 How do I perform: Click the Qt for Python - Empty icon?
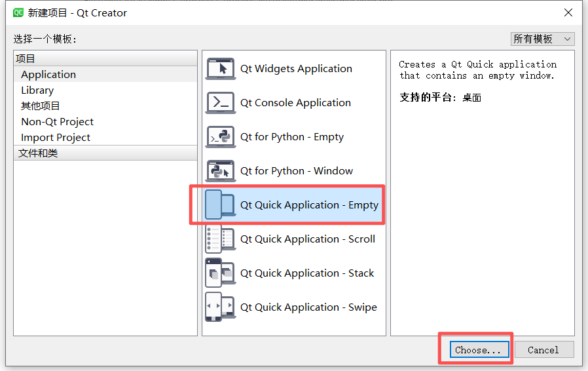tap(221, 137)
